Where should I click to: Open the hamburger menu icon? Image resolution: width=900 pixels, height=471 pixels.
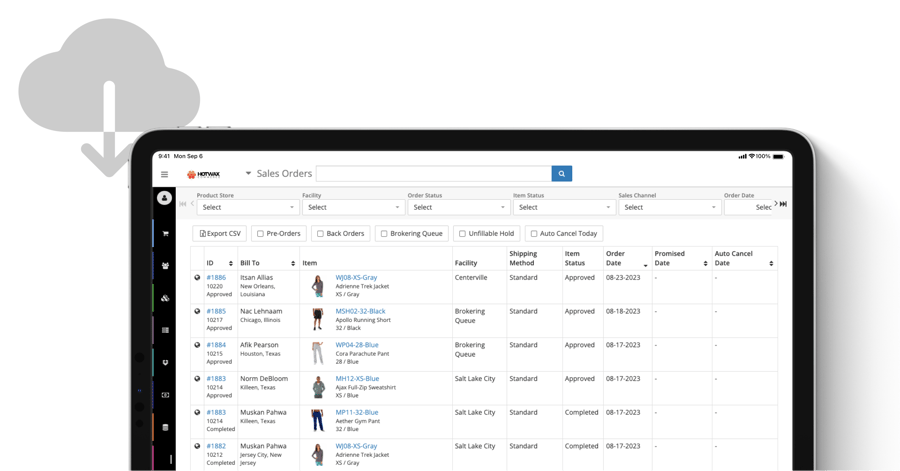[x=165, y=174]
